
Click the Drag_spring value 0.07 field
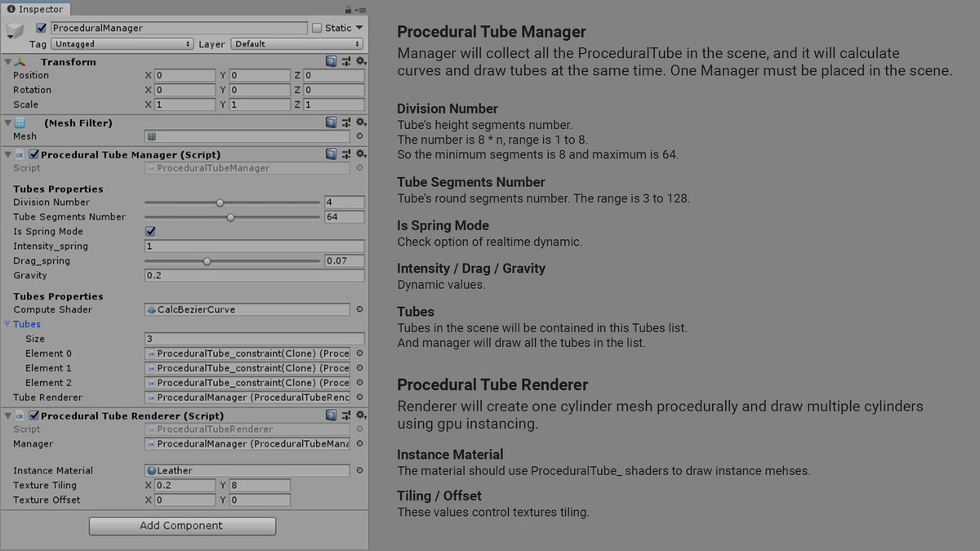pos(344,260)
